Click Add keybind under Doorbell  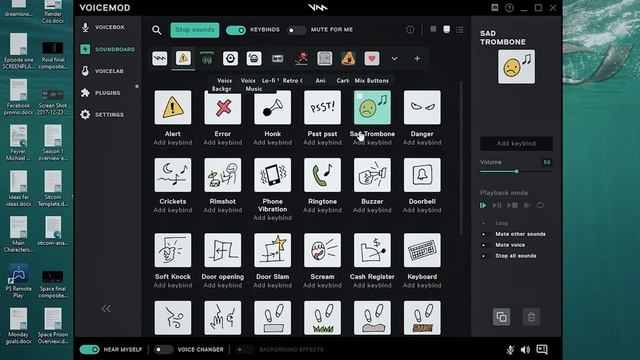tap(422, 210)
